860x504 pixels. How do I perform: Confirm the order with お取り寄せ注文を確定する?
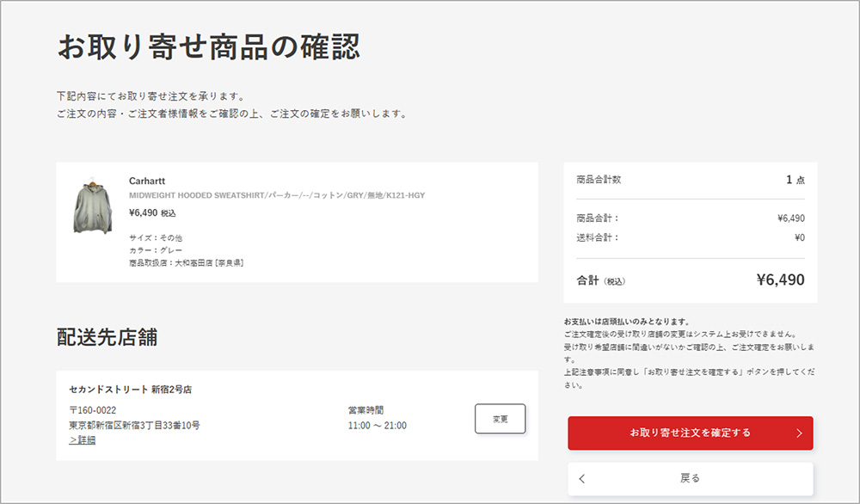(x=689, y=433)
